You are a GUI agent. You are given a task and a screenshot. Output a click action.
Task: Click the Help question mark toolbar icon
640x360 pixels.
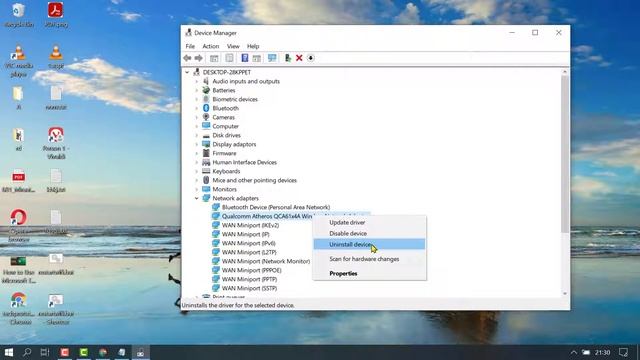coord(244,58)
